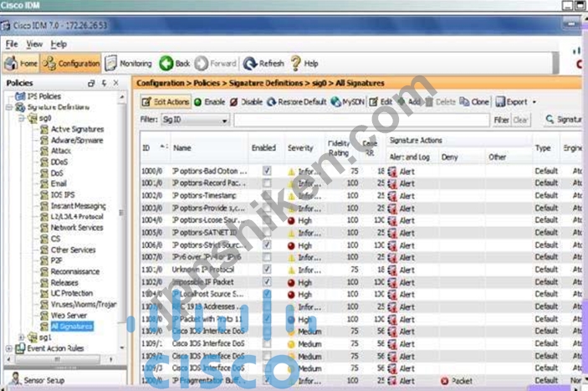Open MySDN for the signature

click(347, 101)
